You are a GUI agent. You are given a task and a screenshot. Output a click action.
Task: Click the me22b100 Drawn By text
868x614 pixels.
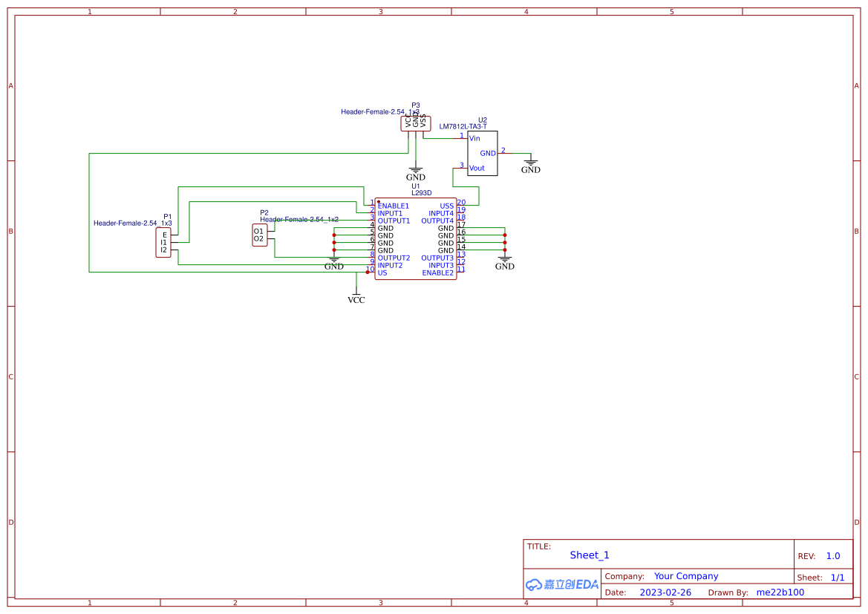[779, 592]
